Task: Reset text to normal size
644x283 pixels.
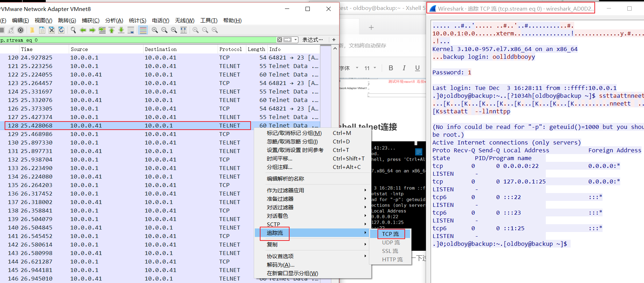Action: coord(174,30)
